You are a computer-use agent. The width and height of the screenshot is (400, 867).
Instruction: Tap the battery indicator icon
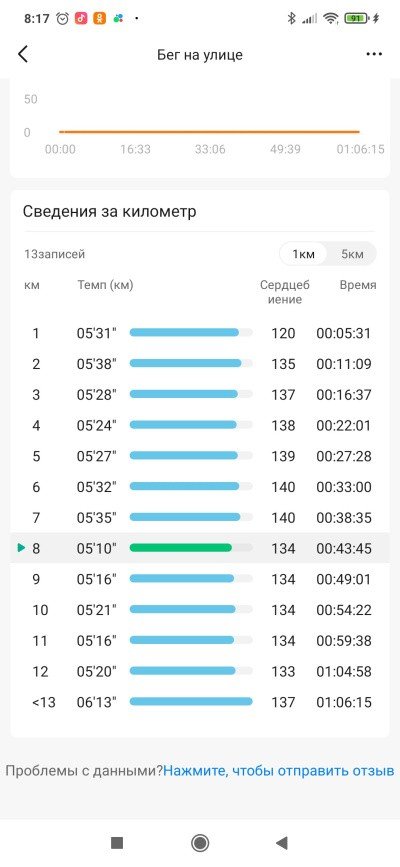(x=356, y=19)
